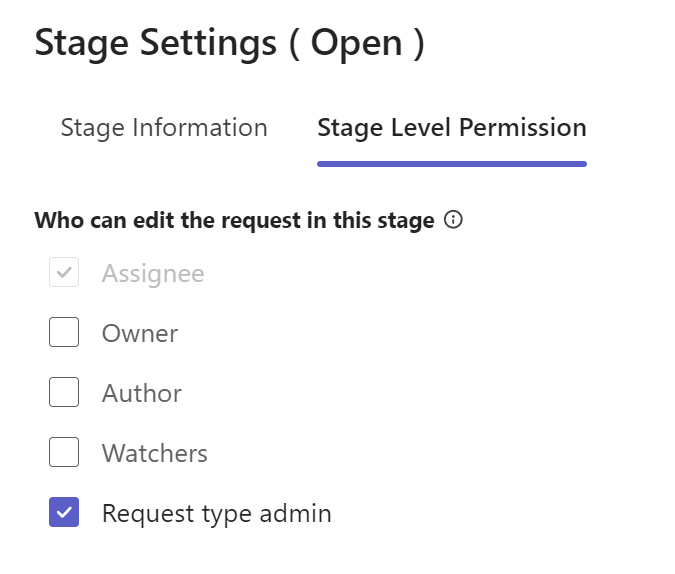675x574 pixels.
Task: Click the Watchers label text
Action: point(155,453)
